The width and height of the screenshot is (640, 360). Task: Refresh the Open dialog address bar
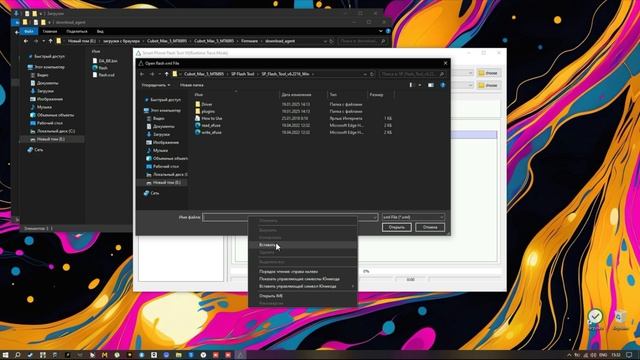click(x=372, y=74)
